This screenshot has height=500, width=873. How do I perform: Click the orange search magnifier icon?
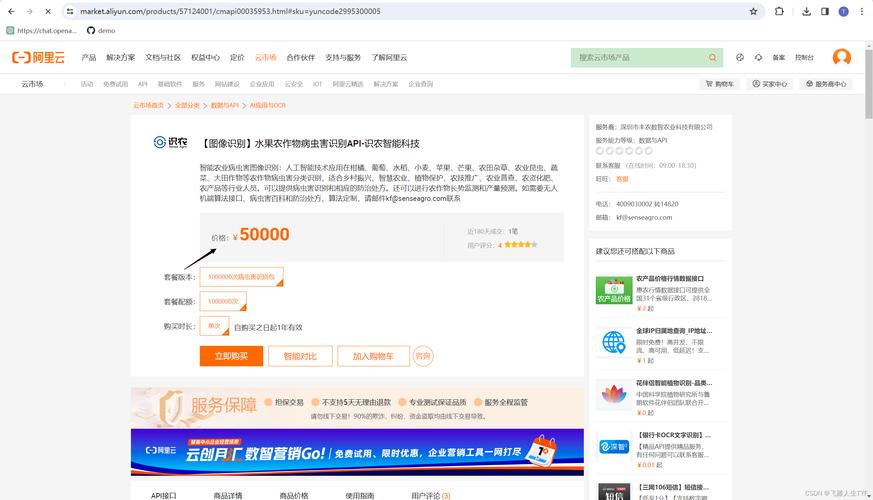[x=712, y=57]
